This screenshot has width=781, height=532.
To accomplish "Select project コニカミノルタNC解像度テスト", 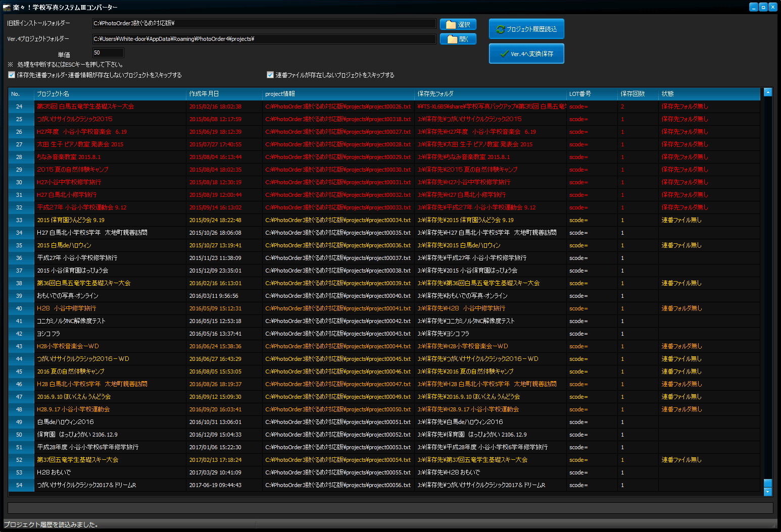I will tap(71, 321).
